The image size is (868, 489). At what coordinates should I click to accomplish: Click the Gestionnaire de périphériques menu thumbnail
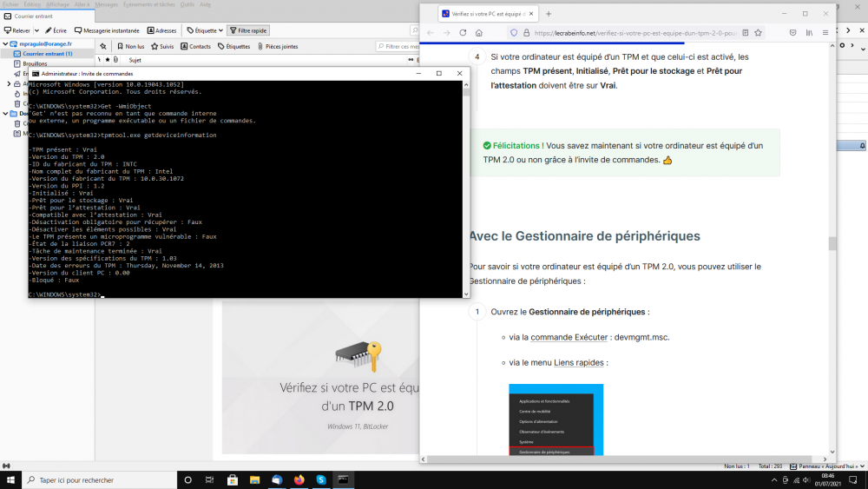coord(556,420)
